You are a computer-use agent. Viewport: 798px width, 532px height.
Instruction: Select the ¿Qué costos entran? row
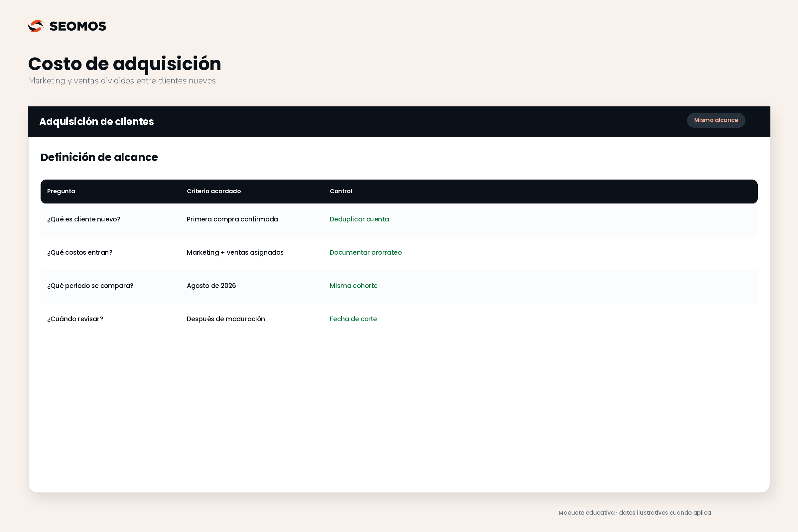[399, 253]
